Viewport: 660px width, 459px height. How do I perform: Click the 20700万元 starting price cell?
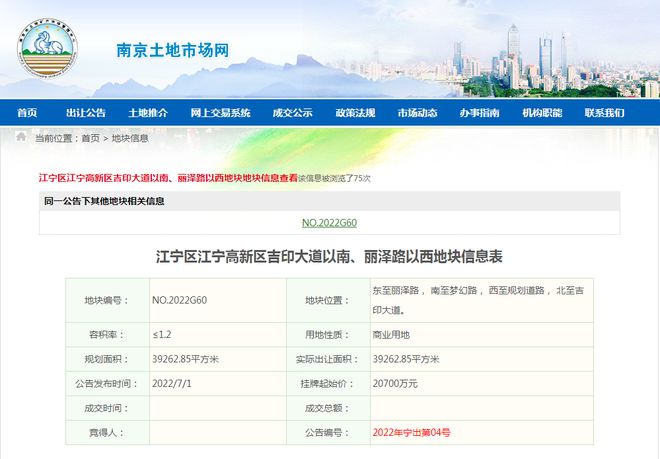point(394,383)
